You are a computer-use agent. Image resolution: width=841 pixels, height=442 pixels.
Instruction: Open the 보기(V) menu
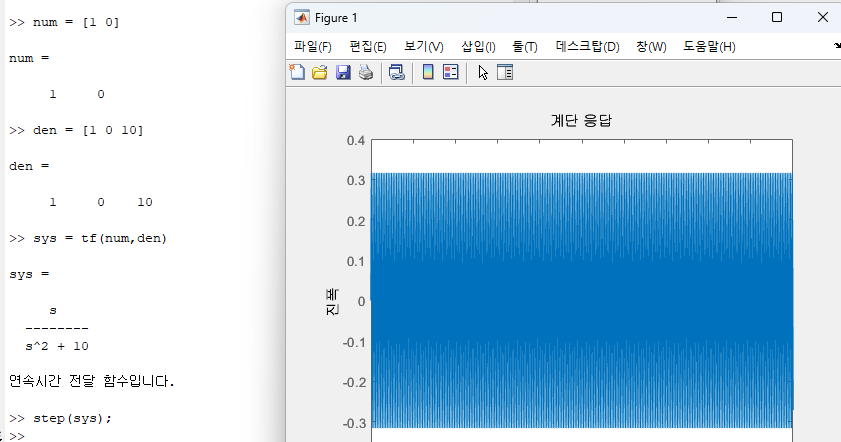[x=424, y=47]
